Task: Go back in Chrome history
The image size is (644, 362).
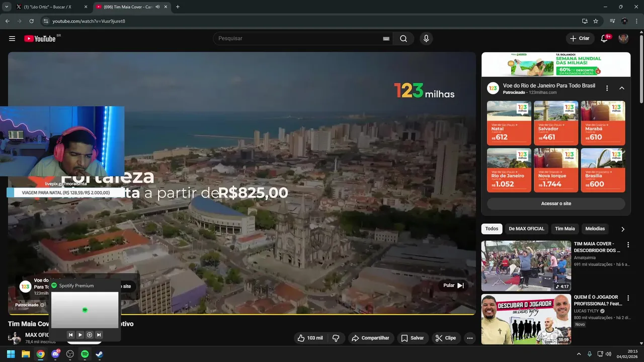Action: click(7, 21)
